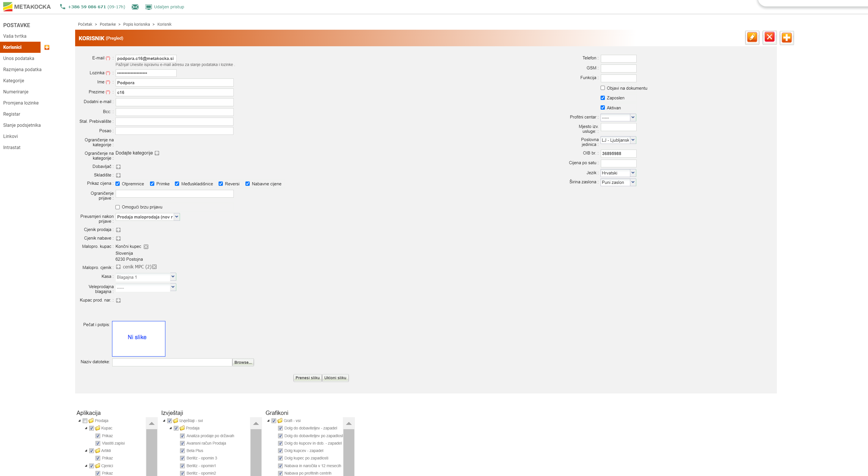Click the red X delete user icon

[x=769, y=37]
